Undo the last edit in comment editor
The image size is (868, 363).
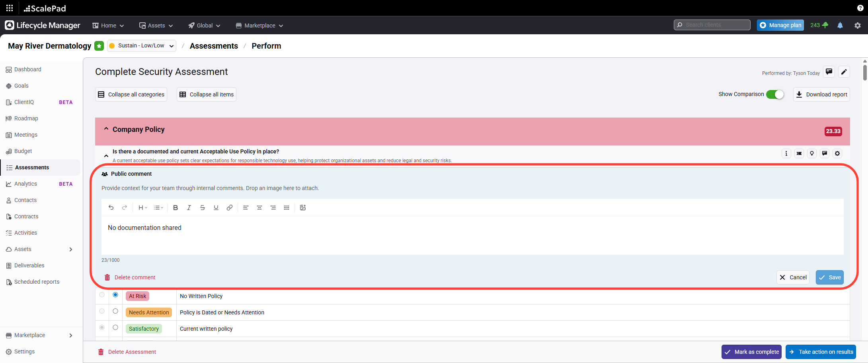coord(111,208)
